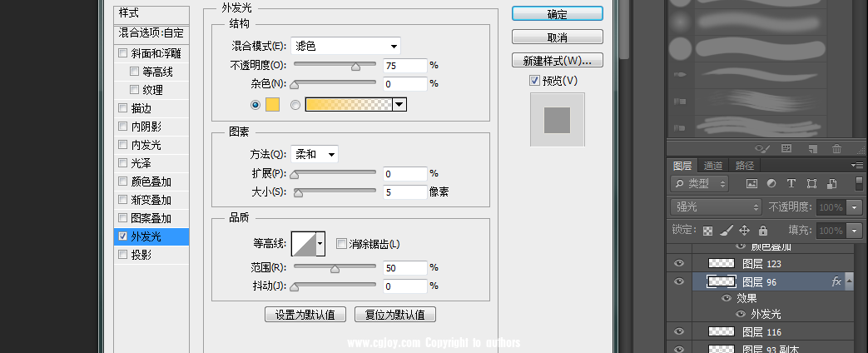Toggle the 预览 preview checkbox
Screen dimensions: 868x353
point(534,81)
